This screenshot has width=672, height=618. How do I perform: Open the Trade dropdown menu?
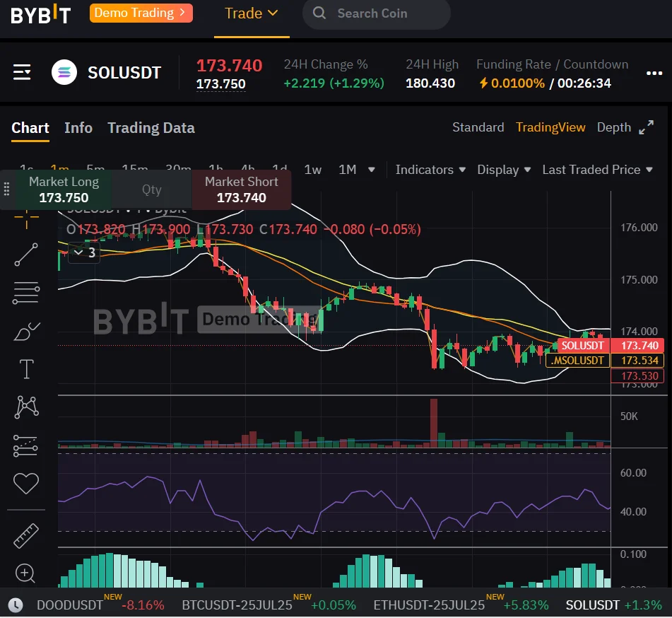pos(252,13)
